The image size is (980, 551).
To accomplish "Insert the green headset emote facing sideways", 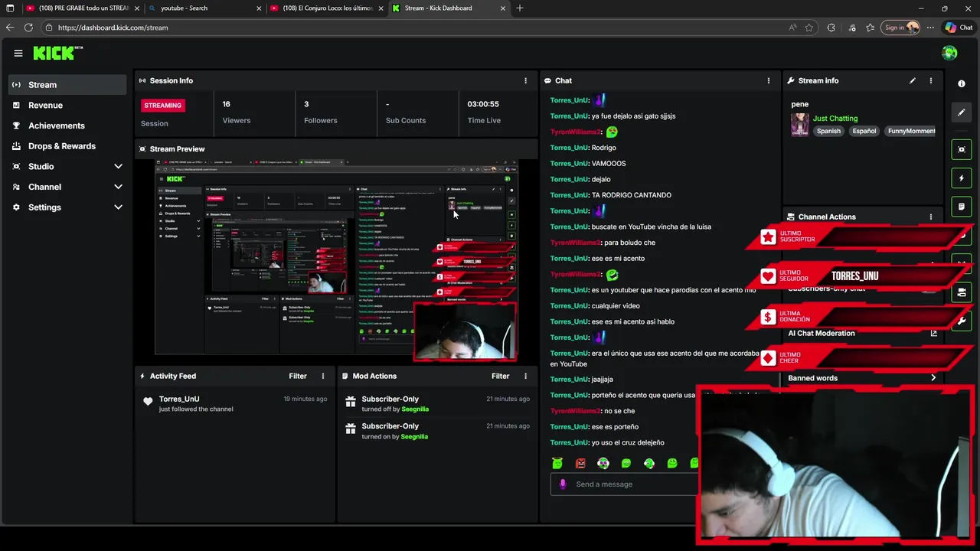I will point(649,463).
